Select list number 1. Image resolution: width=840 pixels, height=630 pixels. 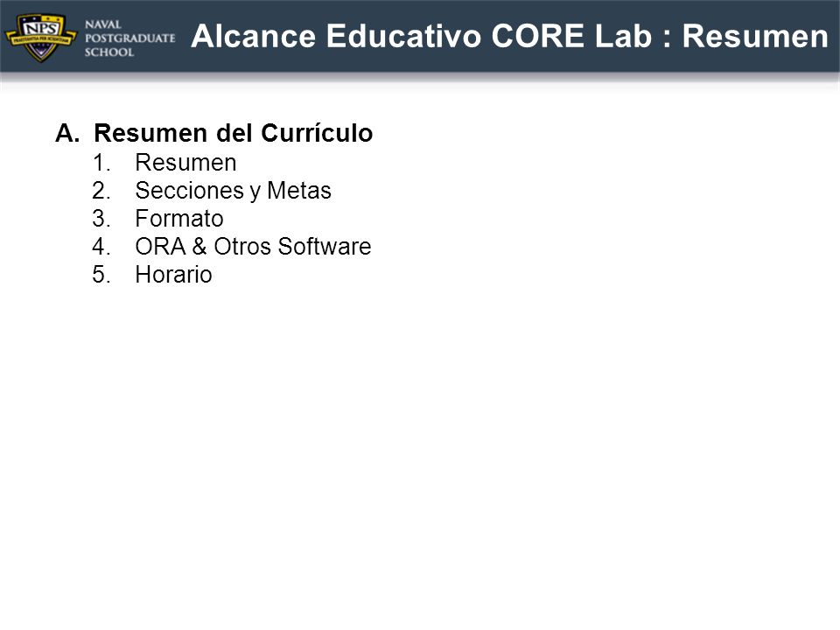click(101, 163)
